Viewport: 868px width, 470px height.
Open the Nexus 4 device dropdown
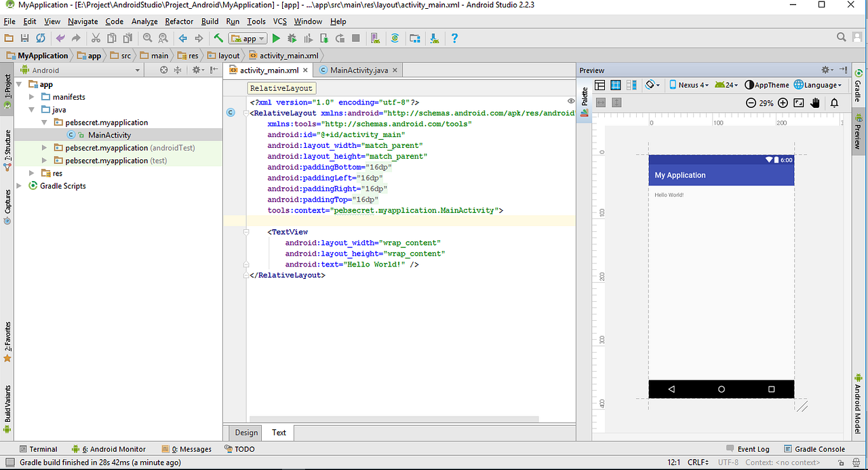688,85
